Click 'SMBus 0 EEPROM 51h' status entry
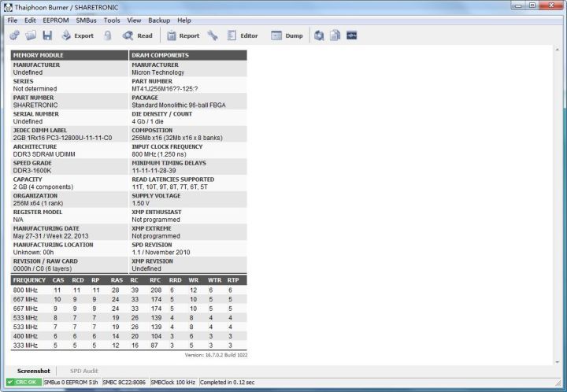 (x=71, y=383)
